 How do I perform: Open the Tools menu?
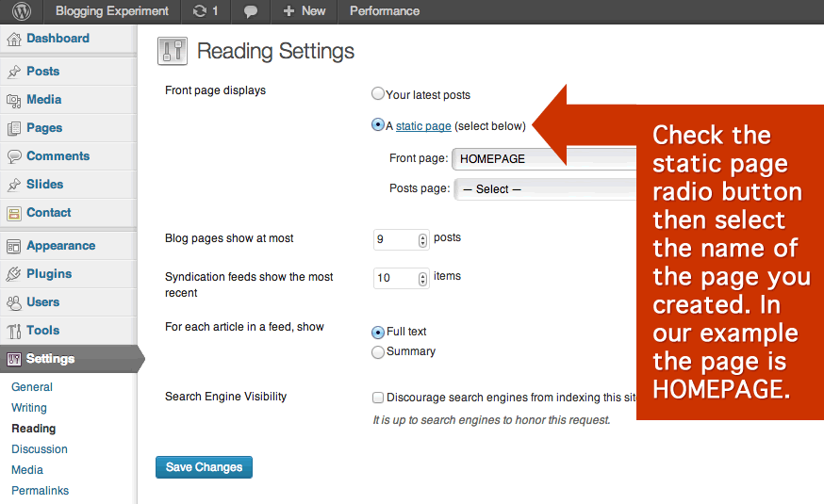click(43, 331)
